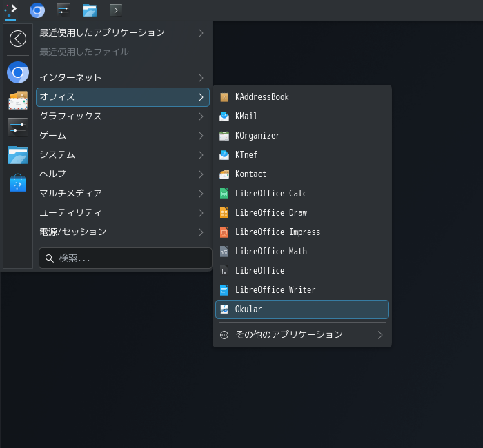Click the KAddressBook icon
The width and height of the screenshot is (483, 448).
click(x=224, y=97)
